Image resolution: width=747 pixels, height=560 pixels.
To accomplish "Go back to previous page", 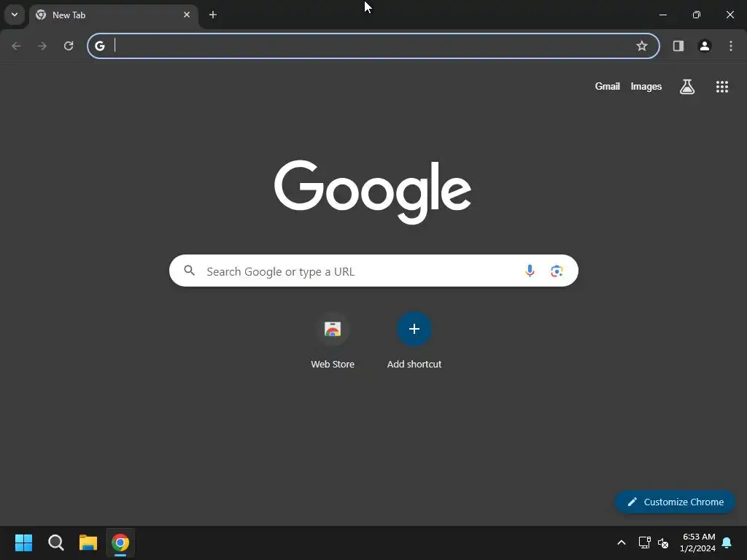I will click(x=16, y=46).
